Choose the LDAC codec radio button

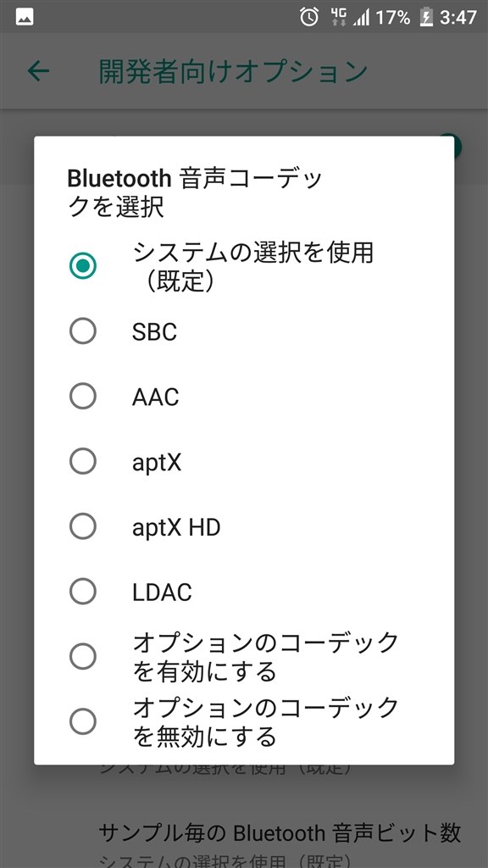click(83, 592)
